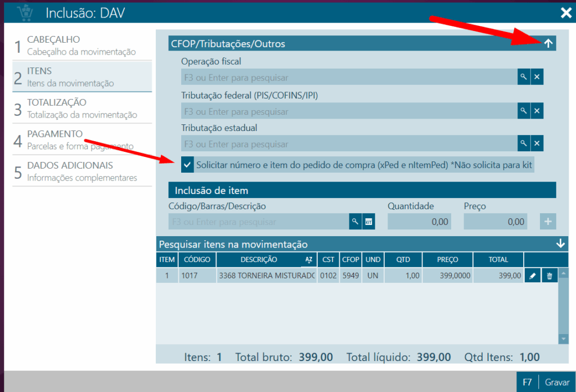Click the plus button to add item
Image resolution: width=576 pixels, height=392 pixels.
(548, 222)
